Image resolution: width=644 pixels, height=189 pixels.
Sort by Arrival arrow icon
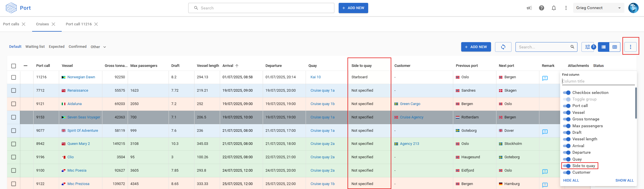point(237,66)
